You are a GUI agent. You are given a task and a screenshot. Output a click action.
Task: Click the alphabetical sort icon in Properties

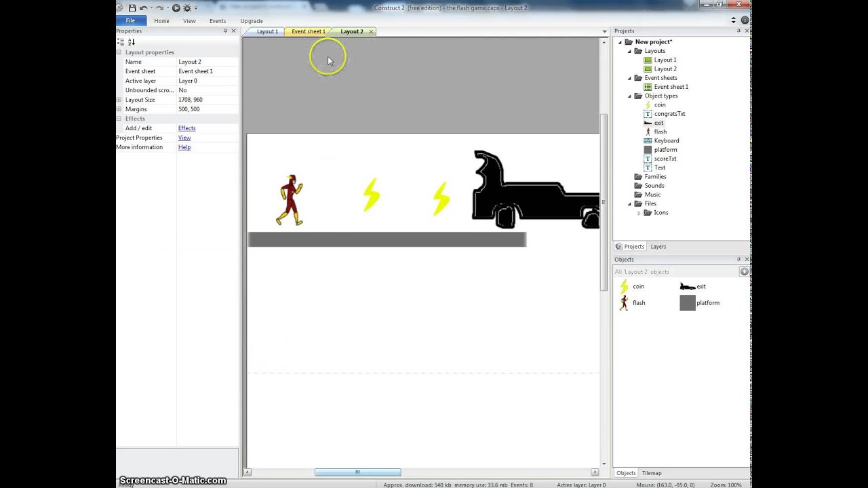coord(132,42)
